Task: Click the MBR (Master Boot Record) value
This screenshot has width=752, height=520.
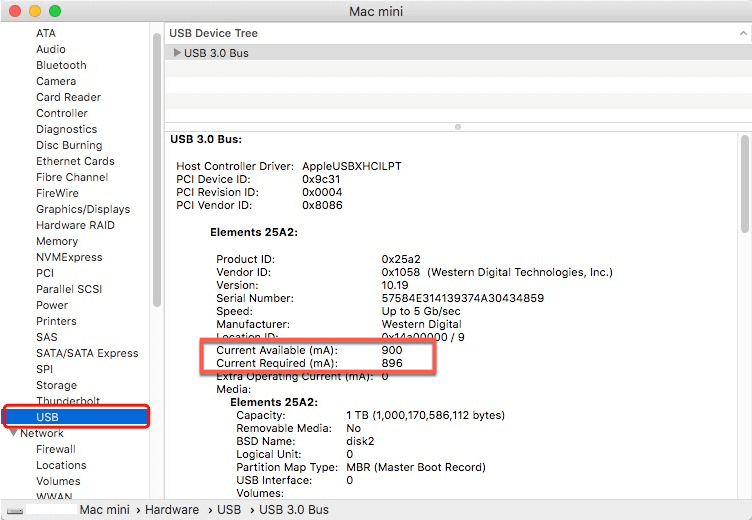Action: click(416, 467)
